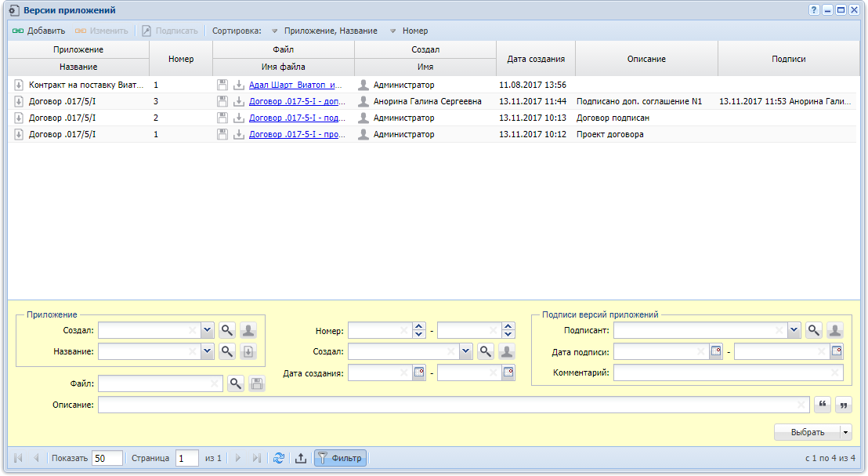Click the help question mark icon
The width and height of the screenshot is (868, 476).
(x=814, y=10)
